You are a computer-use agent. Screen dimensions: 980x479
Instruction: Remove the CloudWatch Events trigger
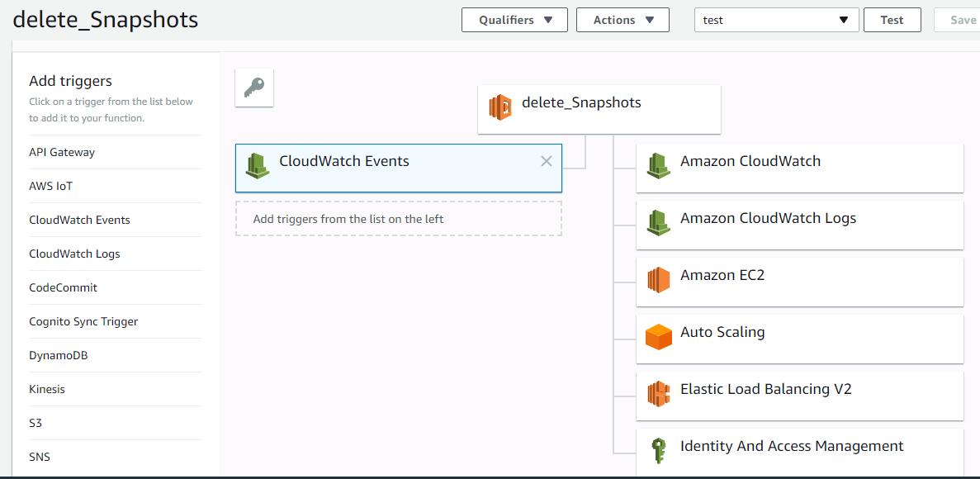[x=546, y=161]
